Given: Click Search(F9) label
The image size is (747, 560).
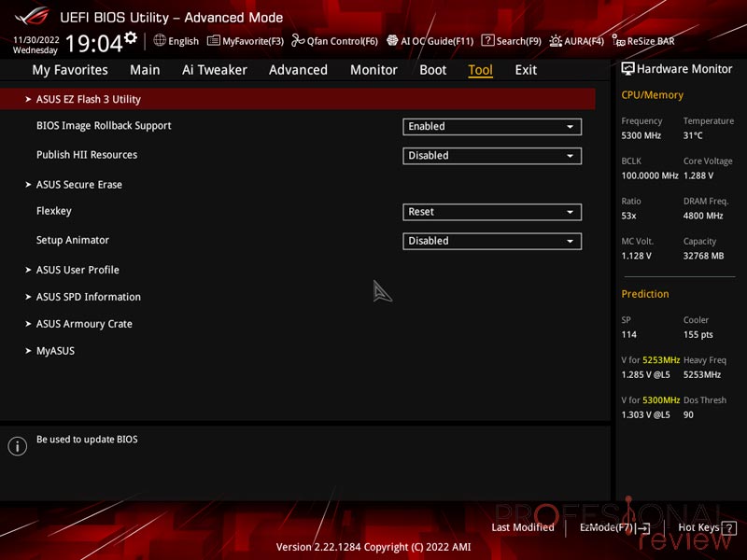Looking at the screenshot, I should coord(519,41).
